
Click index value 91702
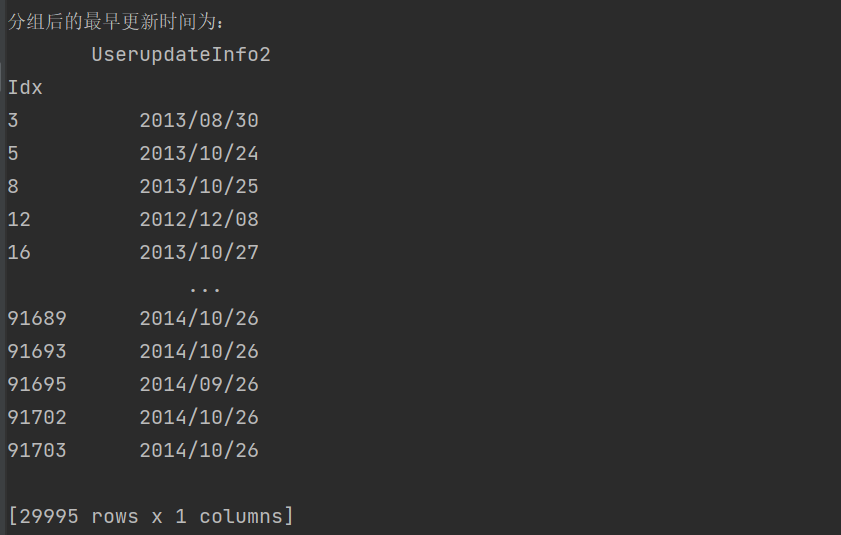tap(37, 417)
